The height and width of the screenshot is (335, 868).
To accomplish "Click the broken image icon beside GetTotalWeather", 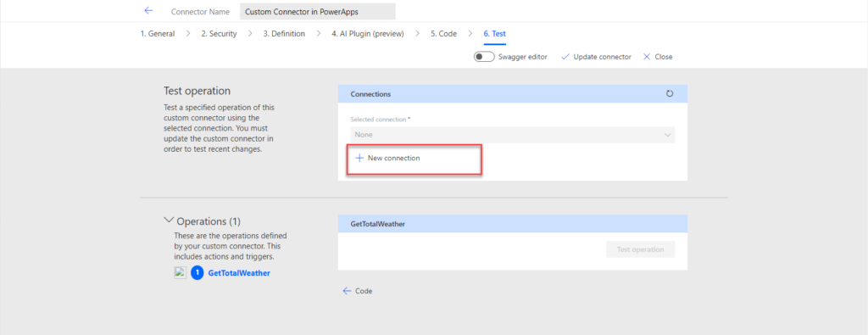I will click(x=180, y=272).
